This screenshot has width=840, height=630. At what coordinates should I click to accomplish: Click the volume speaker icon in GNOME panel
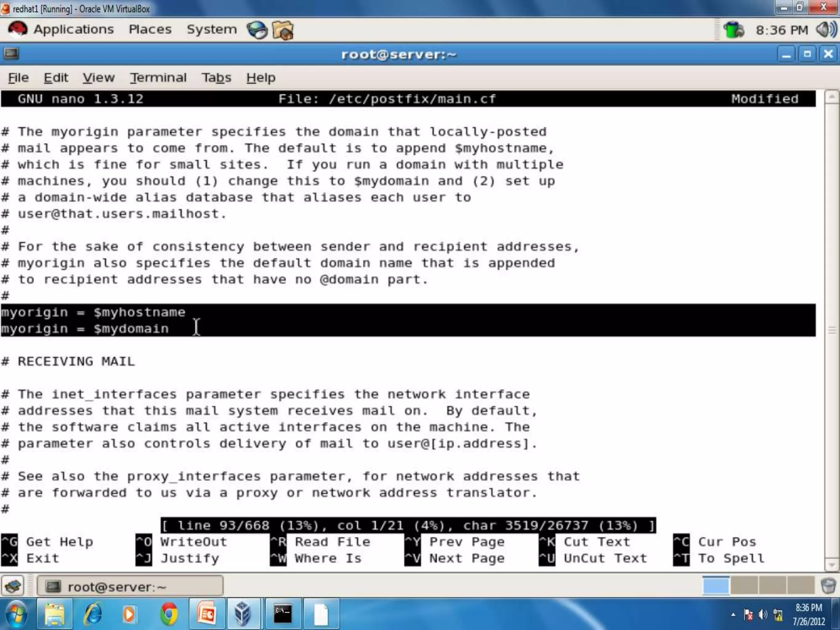(826, 30)
